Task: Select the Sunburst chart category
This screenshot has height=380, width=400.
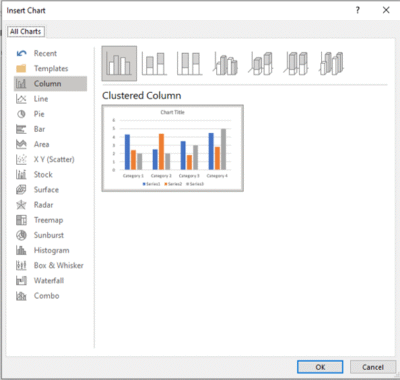Action: (x=50, y=235)
